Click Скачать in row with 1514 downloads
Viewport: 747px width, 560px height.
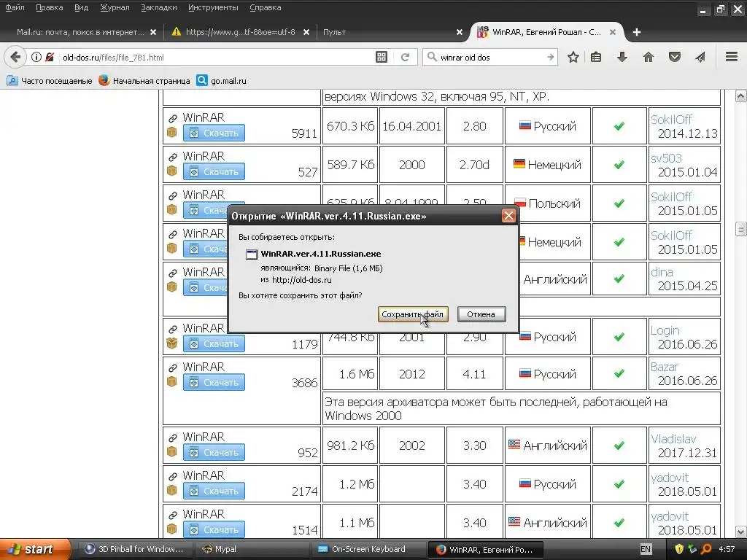point(214,529)
